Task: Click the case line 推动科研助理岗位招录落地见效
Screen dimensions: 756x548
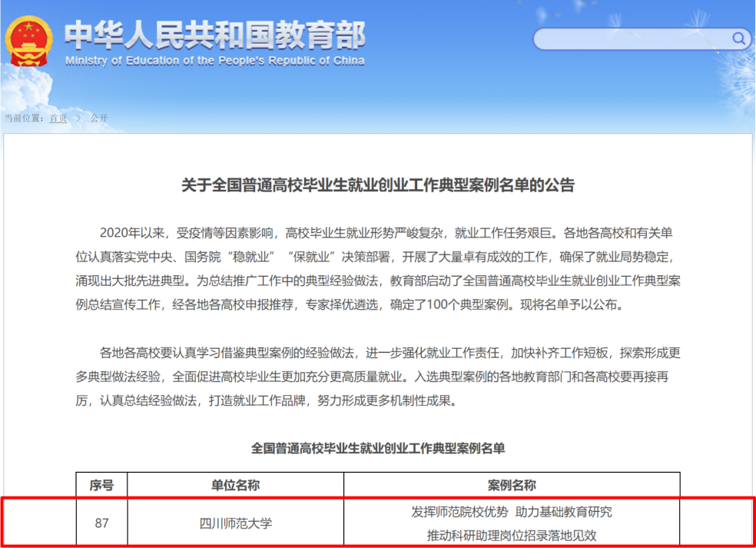Action: (512, 536)
